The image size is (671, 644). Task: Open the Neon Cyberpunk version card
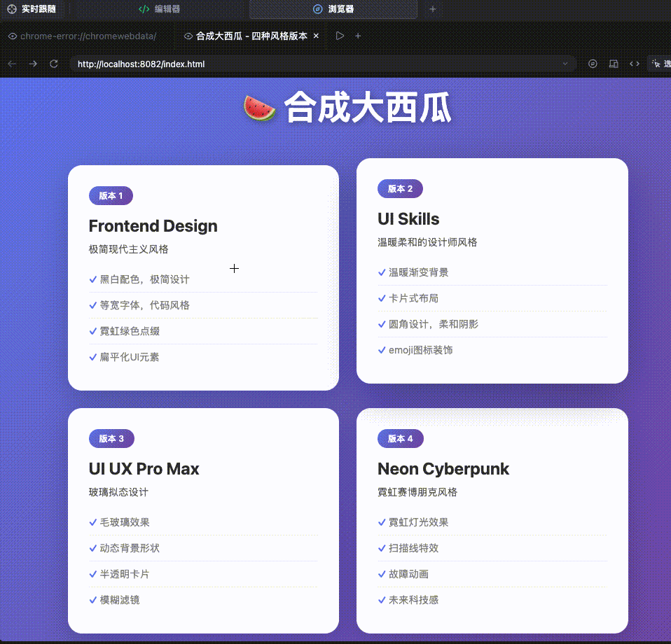tap(492, 521)
